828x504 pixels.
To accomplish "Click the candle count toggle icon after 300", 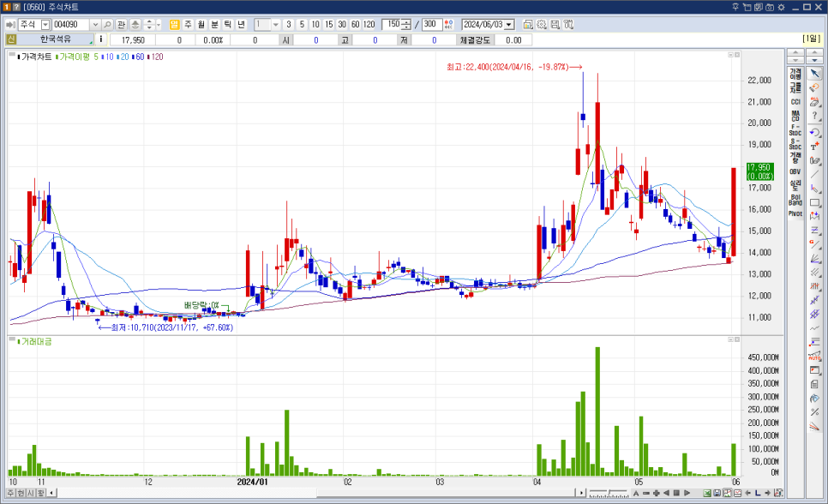I will click(449, 24).
